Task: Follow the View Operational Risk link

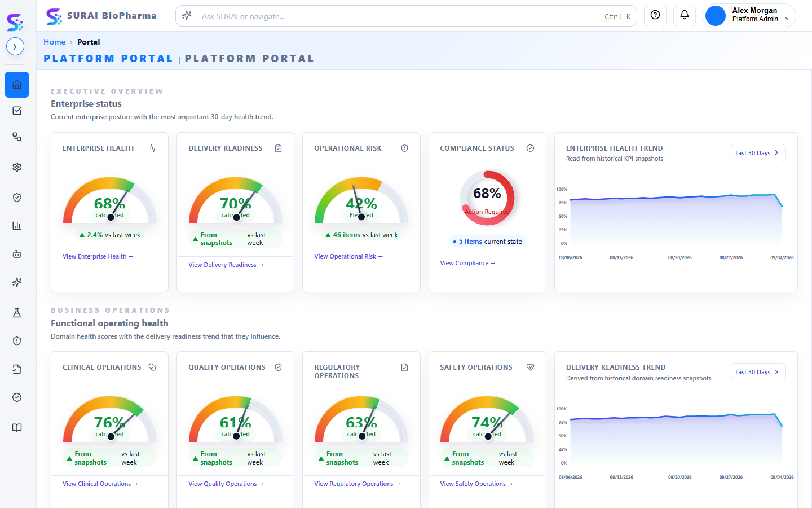Action: (348, 256)
